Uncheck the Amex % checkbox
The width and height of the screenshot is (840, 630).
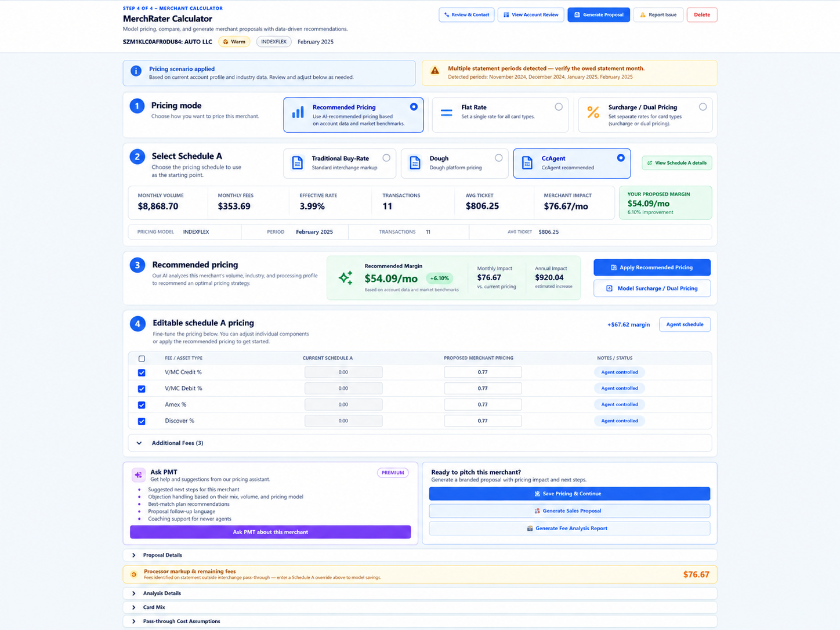(142, 405)
